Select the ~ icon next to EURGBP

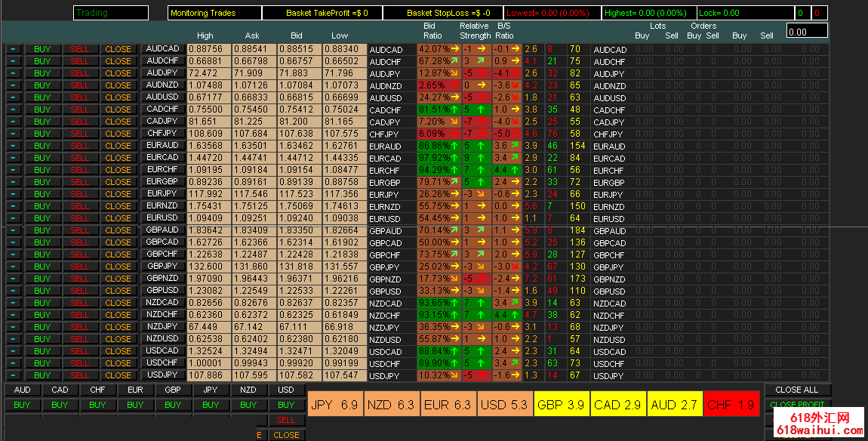coord(14,182)
